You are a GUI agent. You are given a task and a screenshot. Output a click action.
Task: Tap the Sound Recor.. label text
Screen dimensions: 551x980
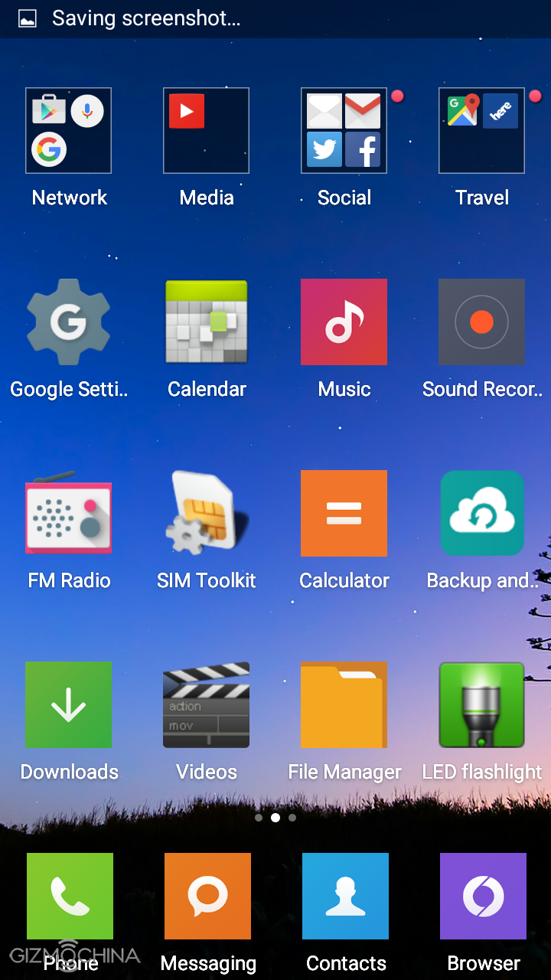point(482,389)
